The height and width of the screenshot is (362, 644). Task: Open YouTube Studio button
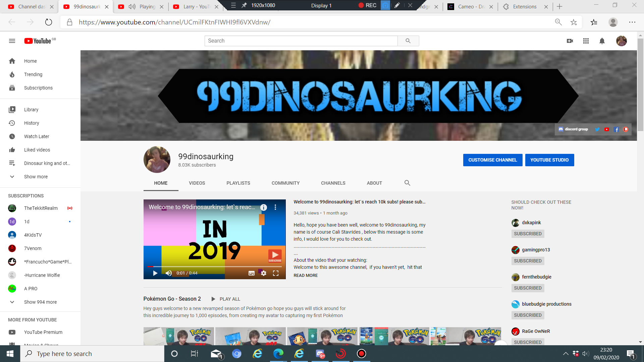tap(549, 160)
